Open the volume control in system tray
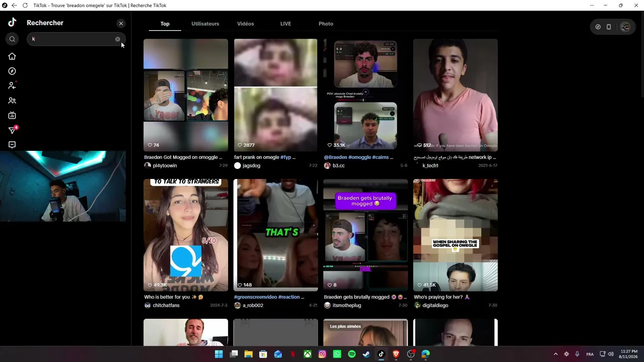Image resolution: width=644 pixels, height=362 pixels. click(x=611, y=354)
